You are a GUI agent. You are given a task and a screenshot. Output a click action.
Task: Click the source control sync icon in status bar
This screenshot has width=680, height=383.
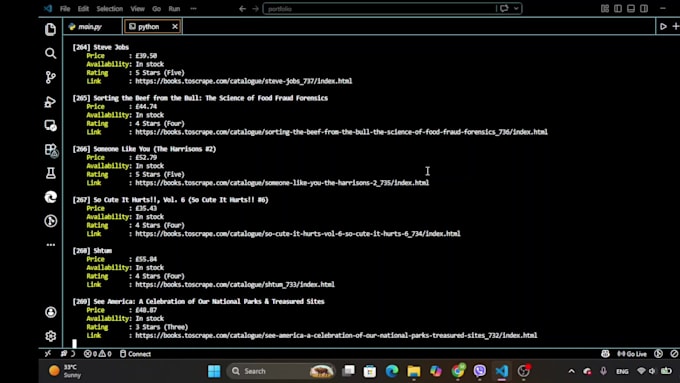[68, 354]
